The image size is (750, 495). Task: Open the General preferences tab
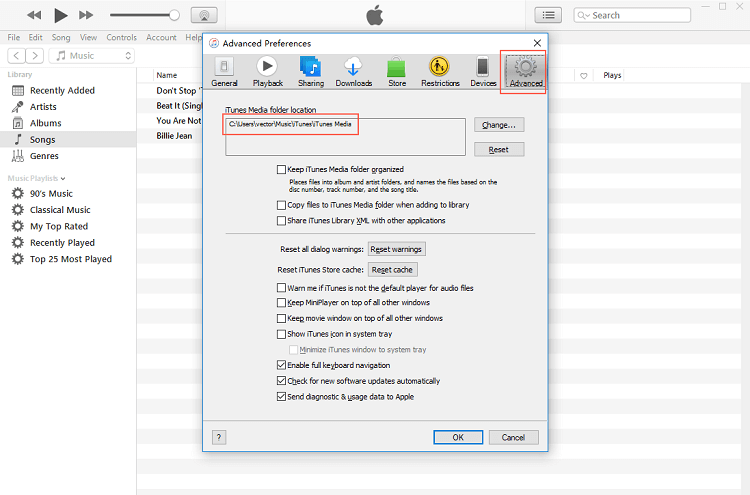point(224,72)
